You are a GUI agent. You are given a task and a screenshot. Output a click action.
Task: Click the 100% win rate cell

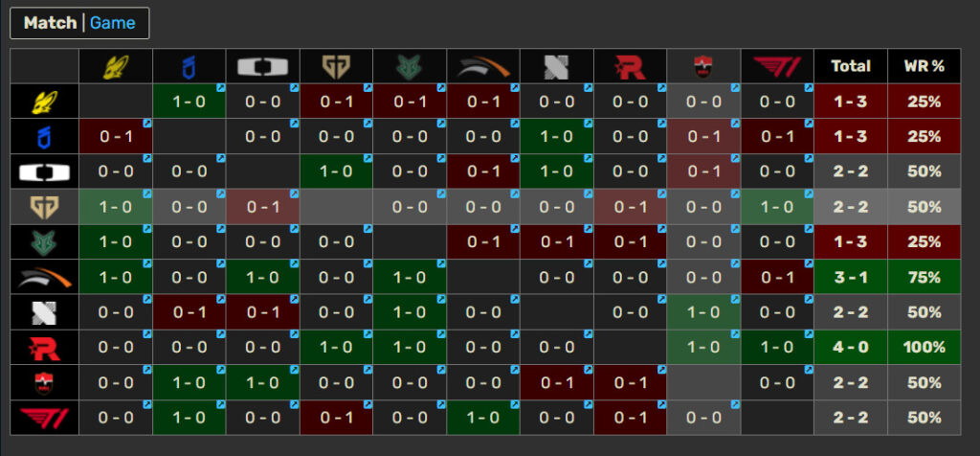click(924, 347)
